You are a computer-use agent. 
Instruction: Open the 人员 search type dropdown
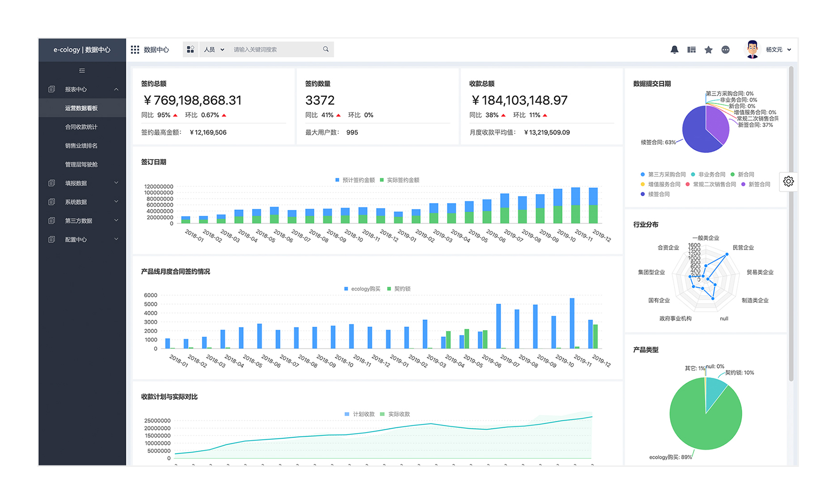(214, 50)
